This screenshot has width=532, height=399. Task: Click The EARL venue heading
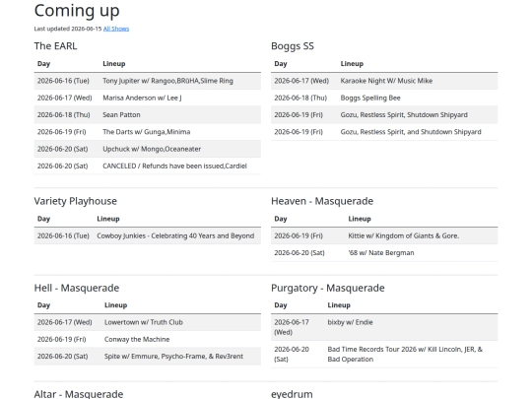55,45
